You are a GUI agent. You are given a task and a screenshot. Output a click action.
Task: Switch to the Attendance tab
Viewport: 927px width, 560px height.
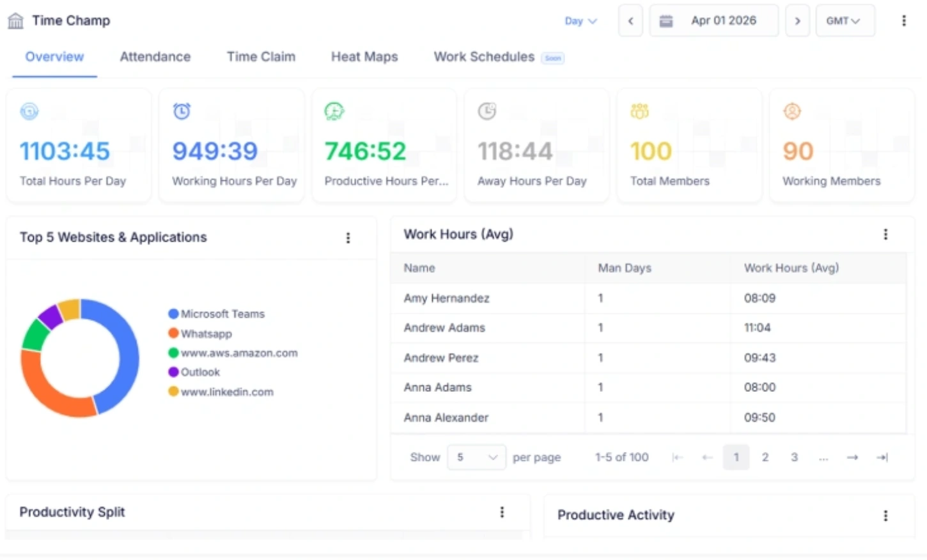pos(155,57)
